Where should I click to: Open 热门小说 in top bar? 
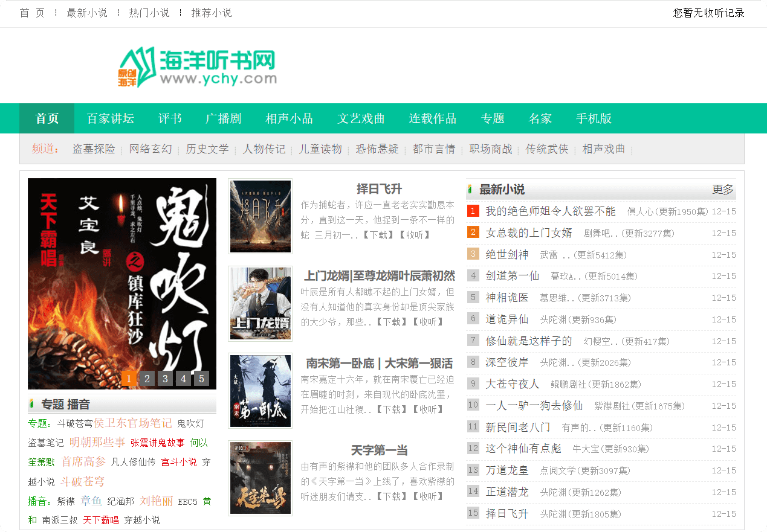149,13
